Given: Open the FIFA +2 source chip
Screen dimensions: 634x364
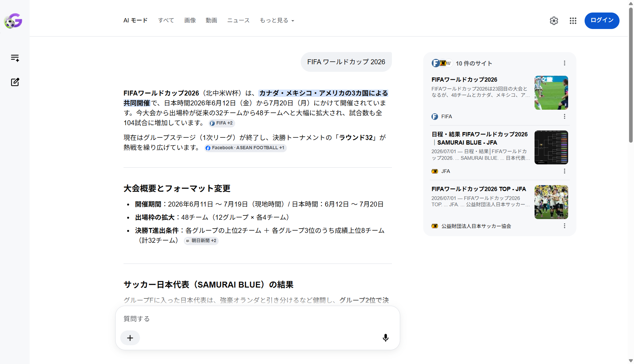Looking at the screenshot, I should [222, 123].
